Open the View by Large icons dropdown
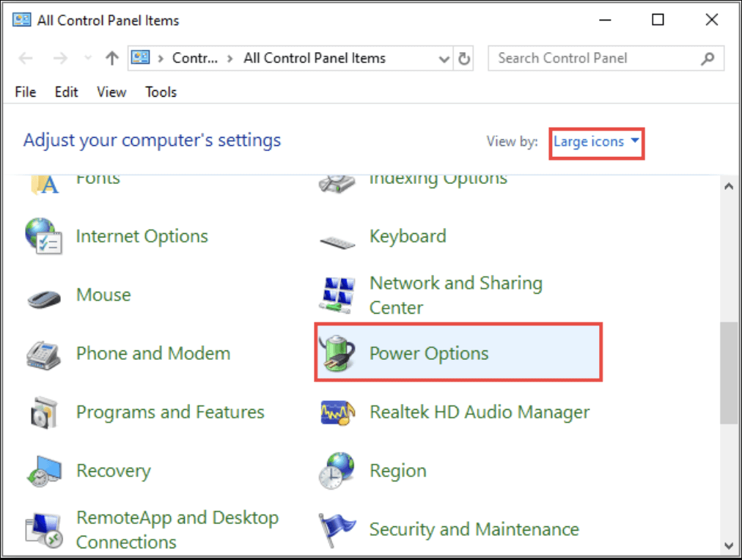The image size is (742, 560). (595, 141)
